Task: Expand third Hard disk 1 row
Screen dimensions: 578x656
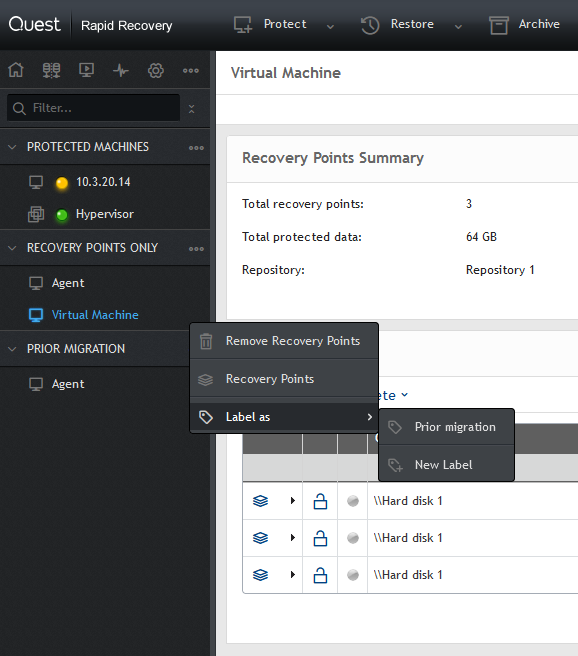Action: click(293, 574)
